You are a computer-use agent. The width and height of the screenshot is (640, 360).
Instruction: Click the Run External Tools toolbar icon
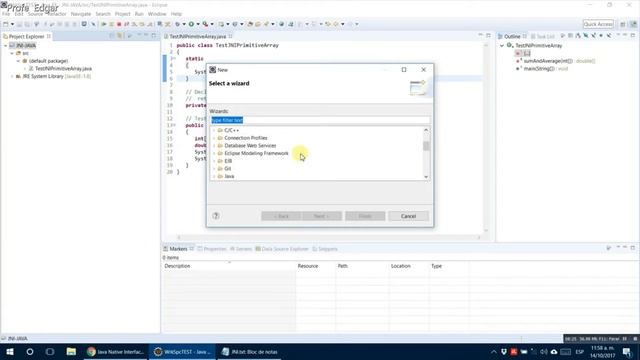pyautogui.click(x=205, y=24)
